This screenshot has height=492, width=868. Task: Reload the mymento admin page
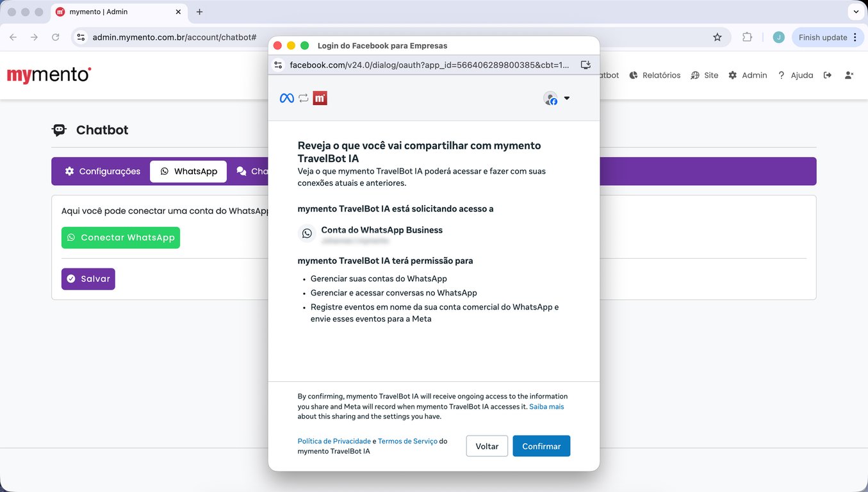point(56,37)
